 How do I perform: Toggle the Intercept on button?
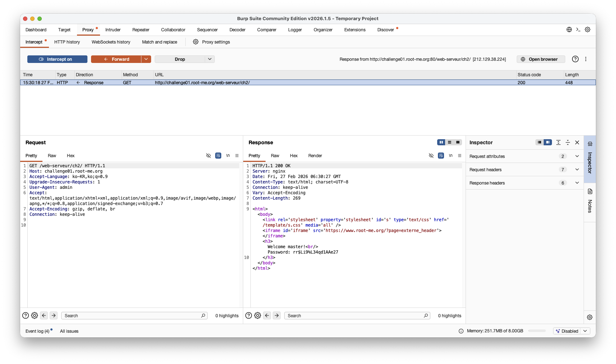point(57,59)
